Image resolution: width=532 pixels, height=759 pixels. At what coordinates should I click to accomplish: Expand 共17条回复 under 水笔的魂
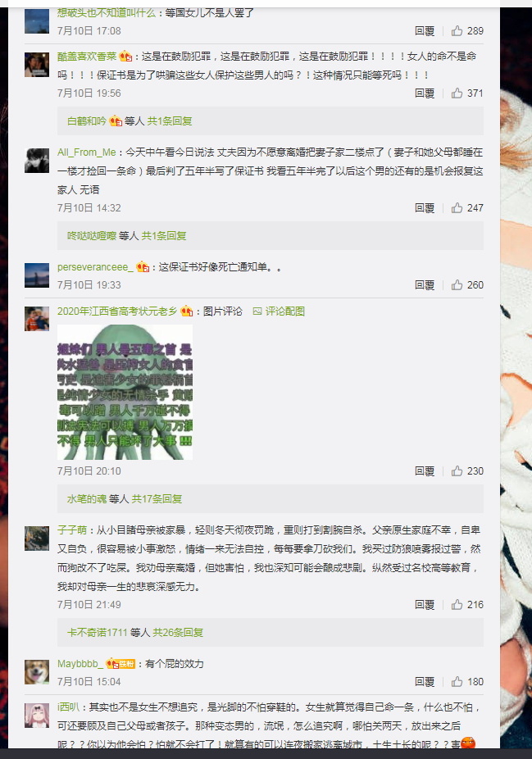pos(157,498)
